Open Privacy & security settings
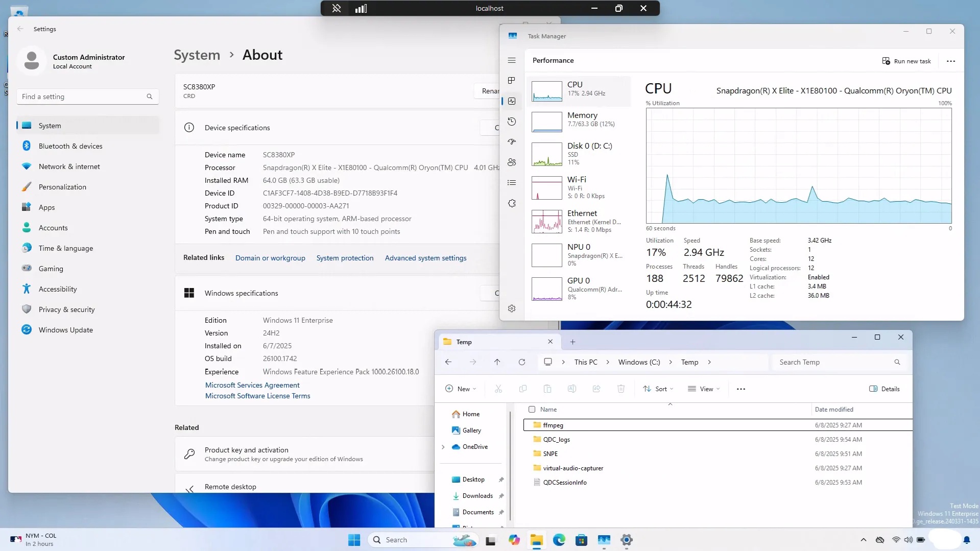The width and height of the screenshot is (980, 551). coord(87,309)
